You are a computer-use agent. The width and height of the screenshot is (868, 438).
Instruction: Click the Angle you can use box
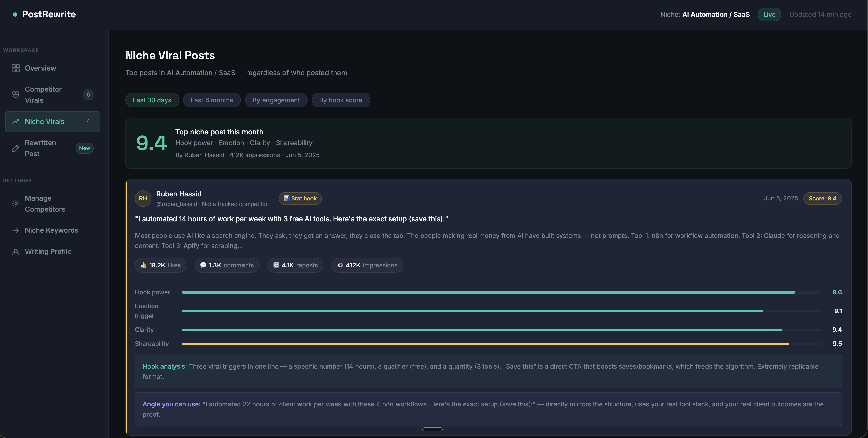(x=488, y=409)
